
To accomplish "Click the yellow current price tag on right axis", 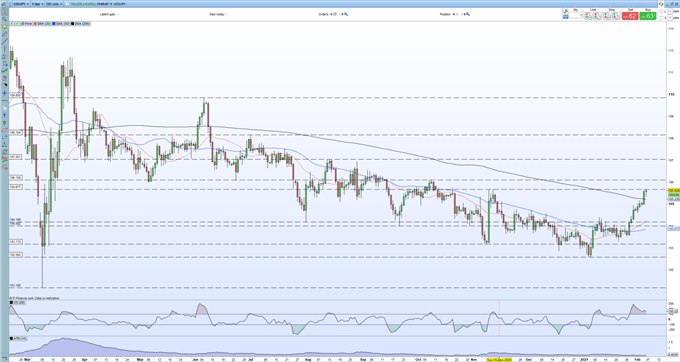I will pyautogui.click(x=673, y=190).
